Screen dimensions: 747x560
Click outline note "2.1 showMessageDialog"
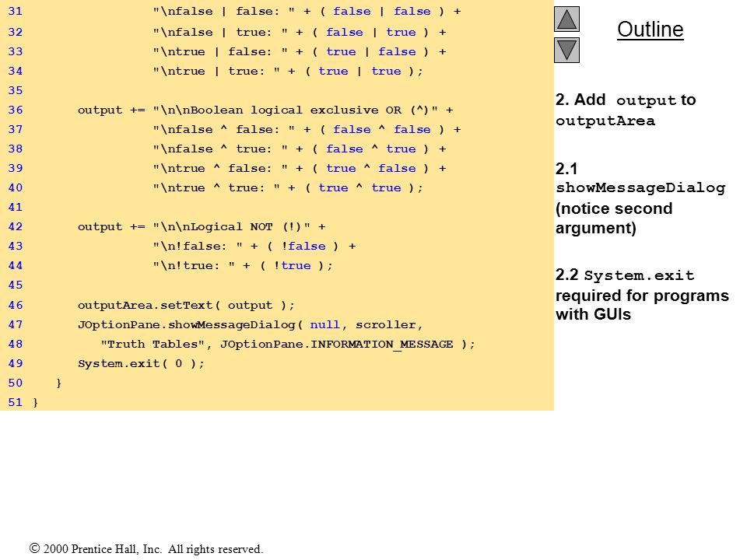[640, 178]
